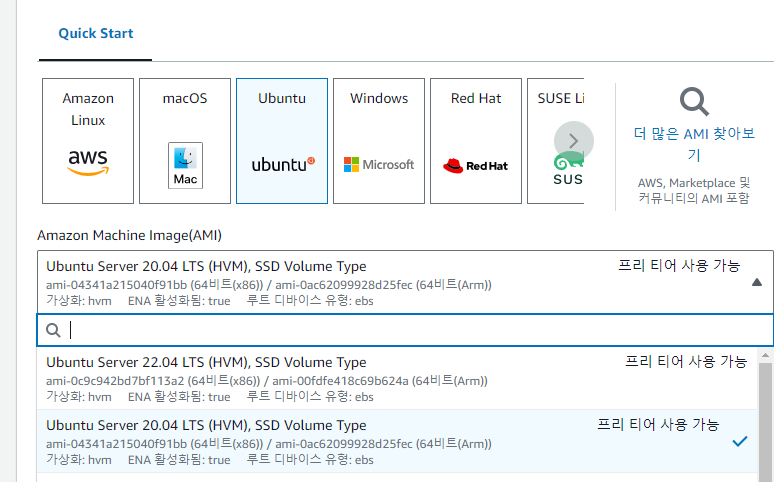Show more OS cards with right chevron
The height and width of the screenshot is (482, 774).
point(574,141)
